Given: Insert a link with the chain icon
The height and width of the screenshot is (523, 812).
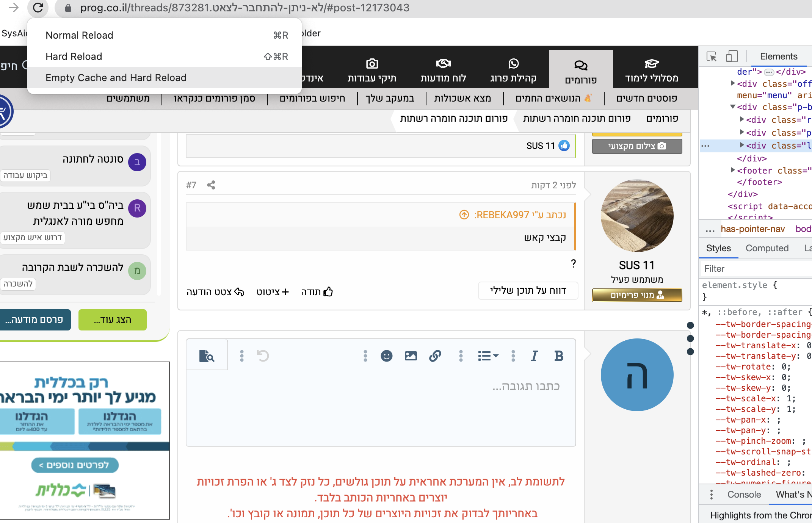Looking at the screenshot, I should point(435,356).
